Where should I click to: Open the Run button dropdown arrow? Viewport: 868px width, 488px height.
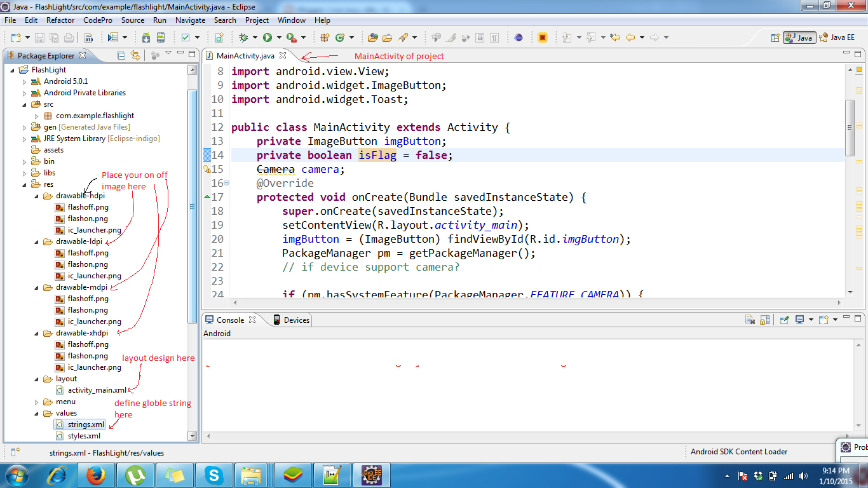(278, 37)
